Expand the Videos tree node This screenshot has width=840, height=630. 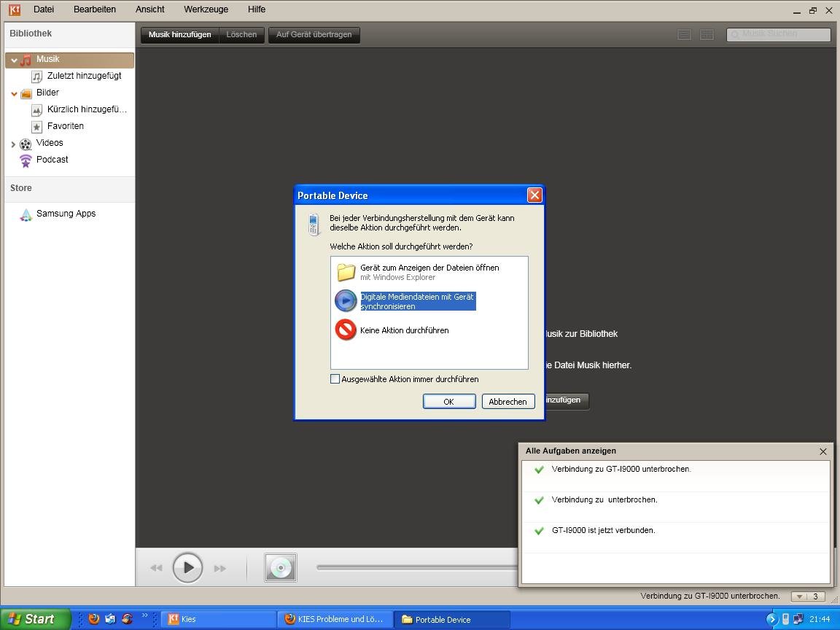pos(13,144)
